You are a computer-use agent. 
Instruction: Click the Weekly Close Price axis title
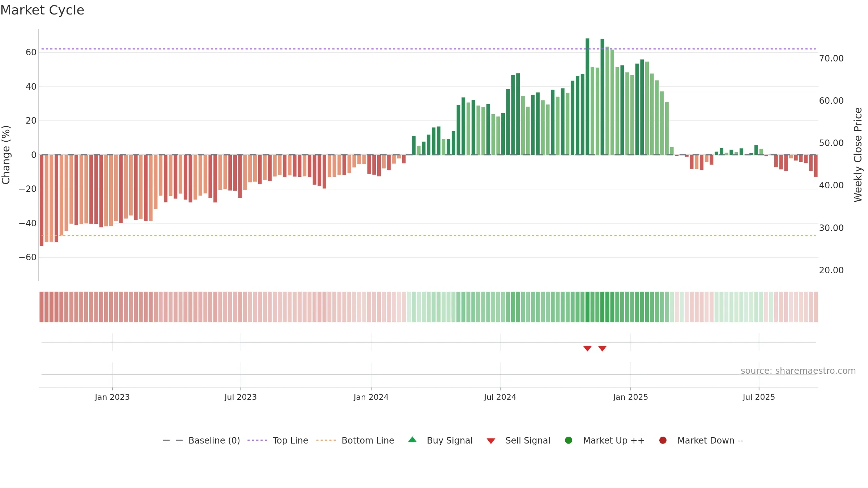coord(858,155)
